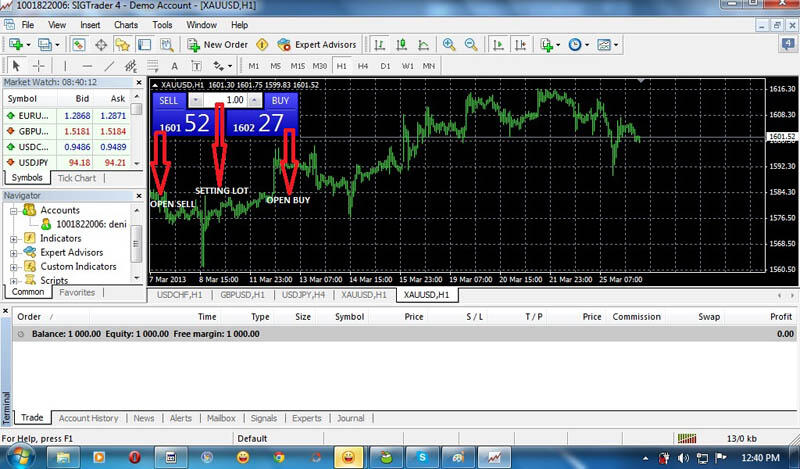Close the Market Watch panel
800x469 pixels.
[x=139, y=82]
